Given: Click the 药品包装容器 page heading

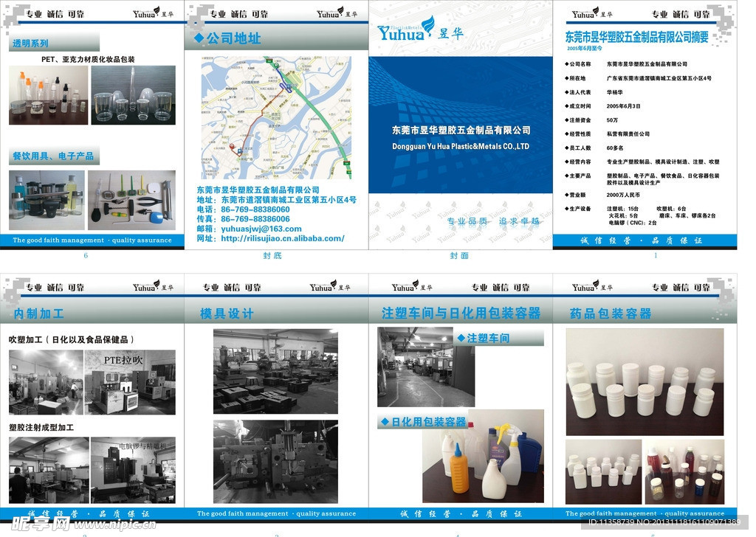Looking at the screenshot, I should pos(610,313).
